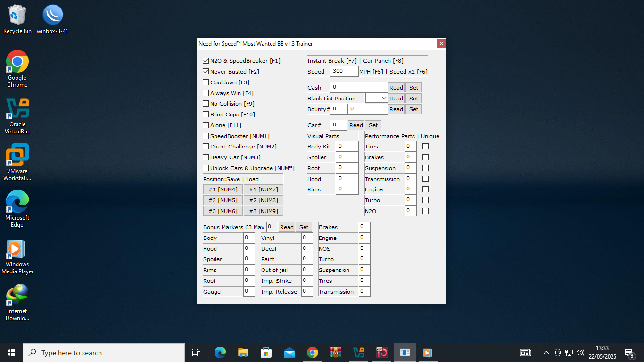Image resolution: width=644 pixels, height=362 pixels.
Task: Open Microsoft Store from the taskbar
Action: 266,353
